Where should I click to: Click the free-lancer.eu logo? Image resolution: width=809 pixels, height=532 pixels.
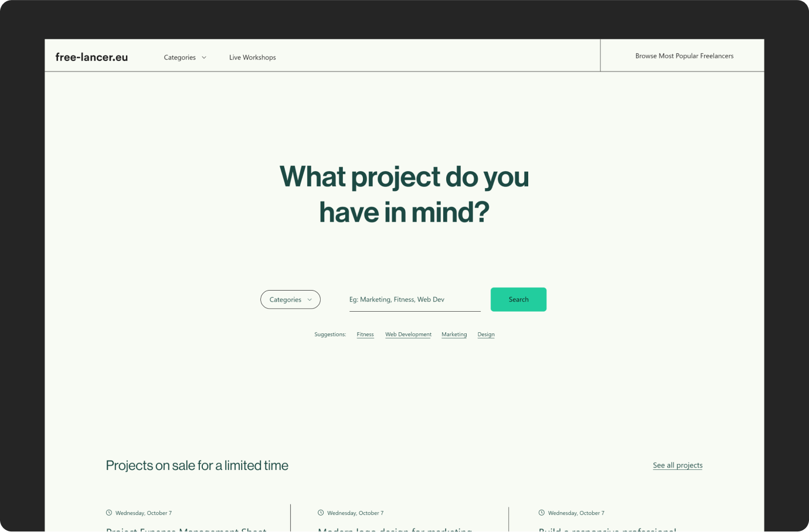tap(91, 57)
